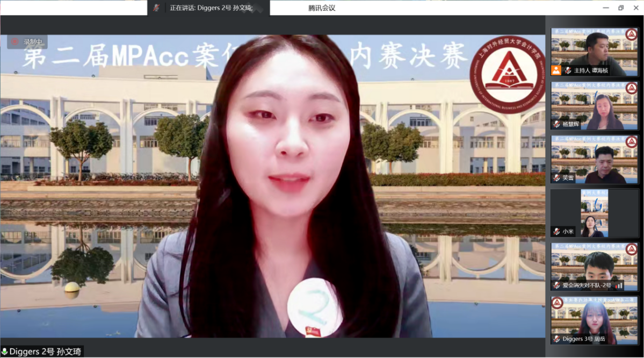
Task: Toggle the microphone icon beside 爱会消失对不队-2号
Action: pos(557,285)
